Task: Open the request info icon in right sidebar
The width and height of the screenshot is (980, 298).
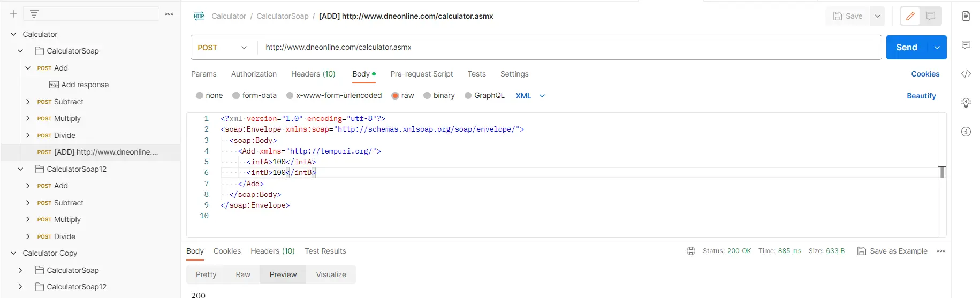Action: (966, 132)
